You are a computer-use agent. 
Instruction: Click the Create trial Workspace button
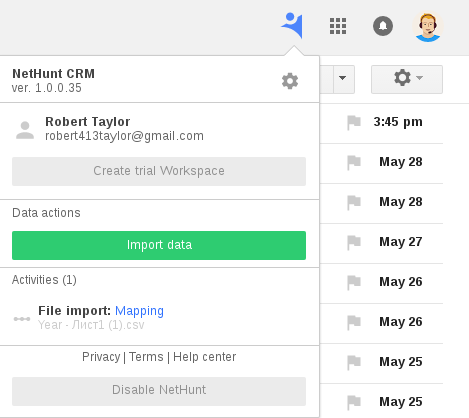(x=159, y=171)
